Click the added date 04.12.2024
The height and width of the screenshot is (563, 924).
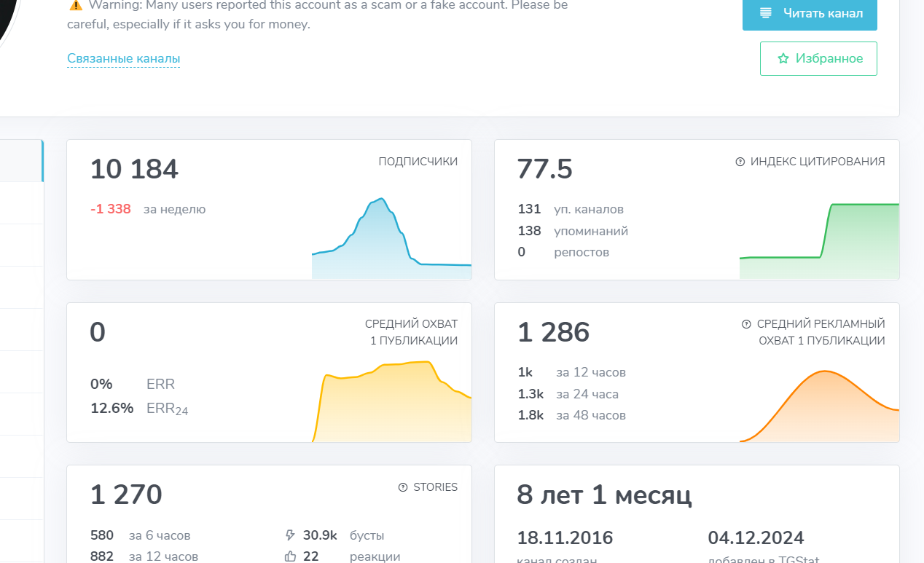coord(756,538)
